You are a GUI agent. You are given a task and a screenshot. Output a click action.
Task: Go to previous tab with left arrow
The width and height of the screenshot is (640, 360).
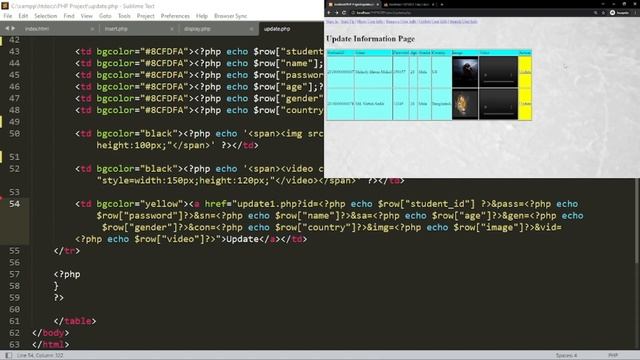[x=7, y=29]
